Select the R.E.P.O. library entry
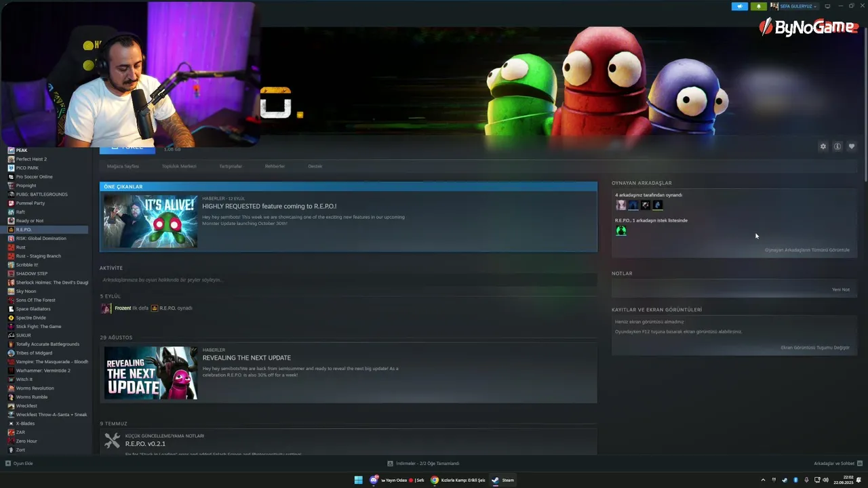Image resolution: width=868 pixels, height=488 pixels. tap(44, 230)
